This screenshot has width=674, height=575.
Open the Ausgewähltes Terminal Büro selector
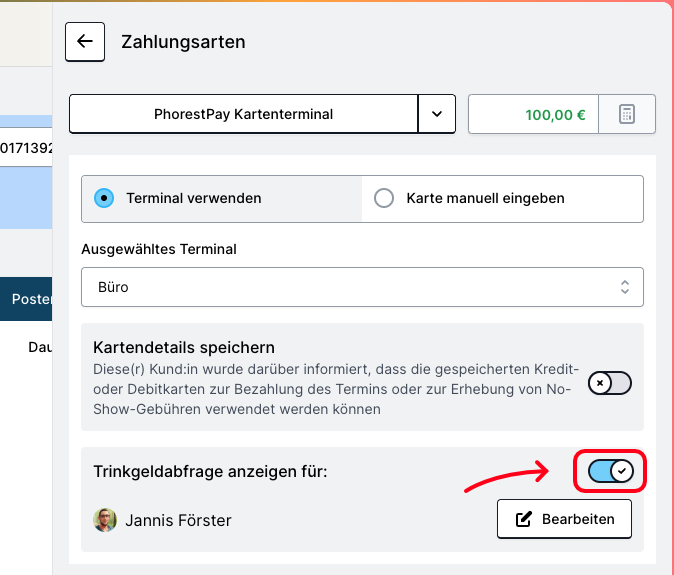click(362, 287)
